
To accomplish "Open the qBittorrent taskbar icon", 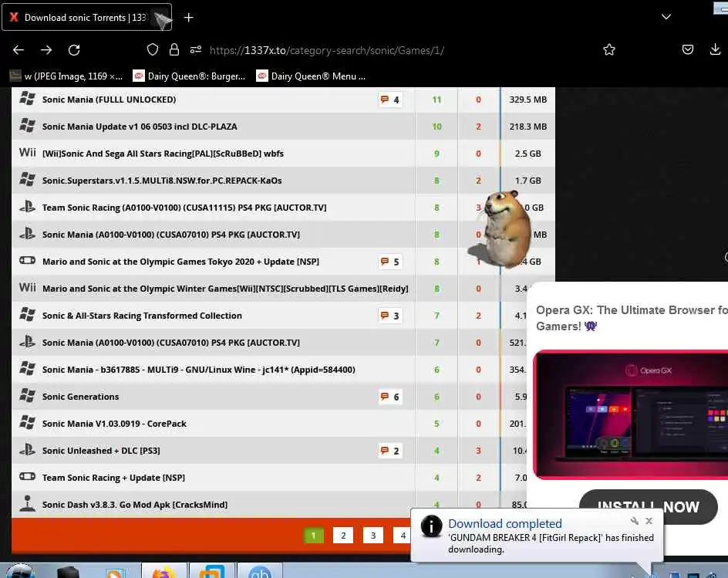I will click(259, 572).
